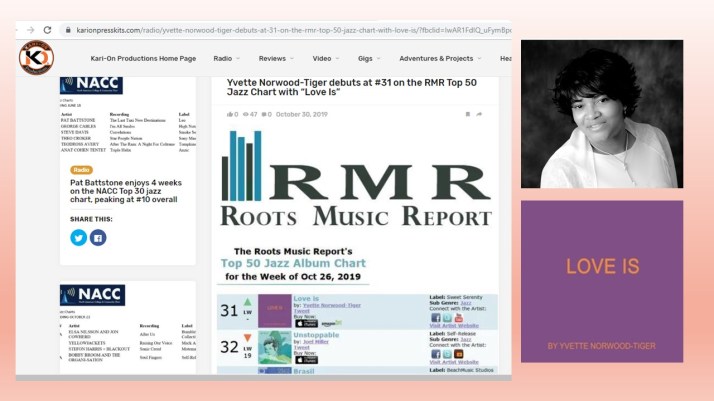
Task: Open the Love Is album title link
Action: pyautogui.click(x=306, y=299)
